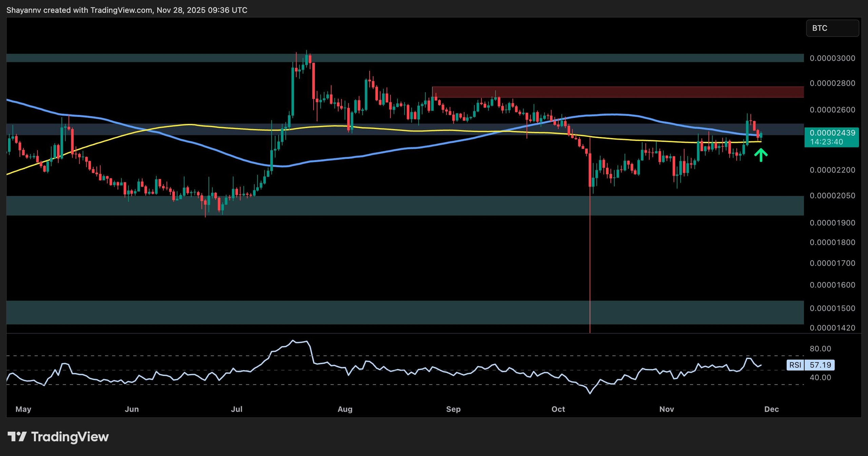The width and height of the screenshot is (868, 456).
Task: Click the 0.00002050 price axis label
Action: coord(832,196)
